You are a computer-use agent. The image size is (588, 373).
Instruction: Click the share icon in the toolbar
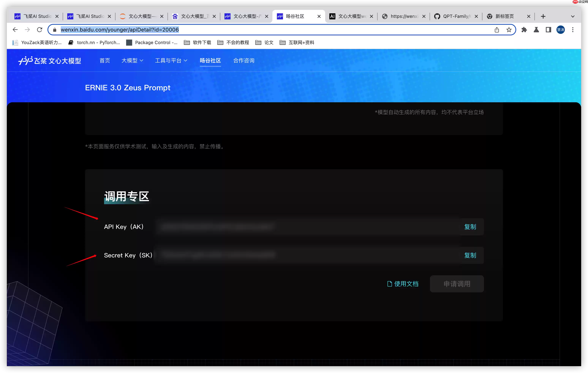[x=497, y=30]
